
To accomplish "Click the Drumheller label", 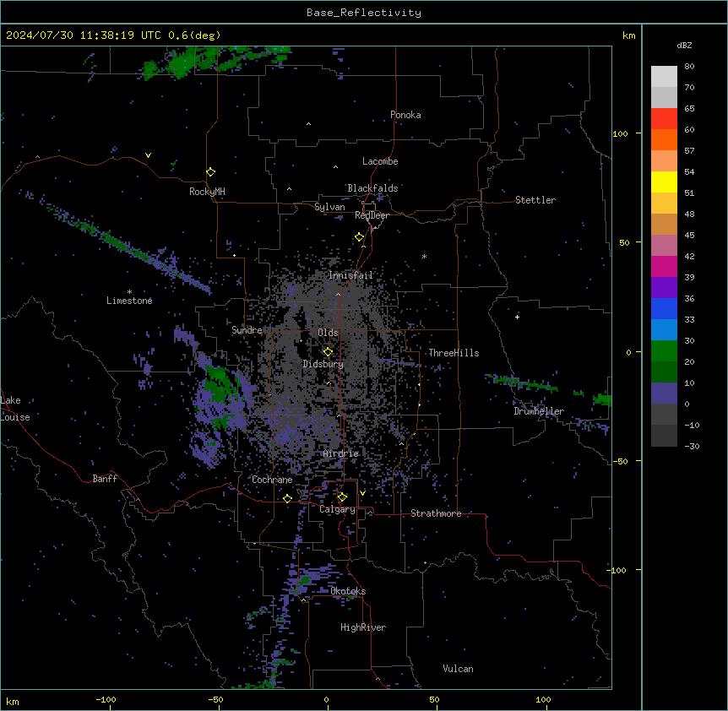I will [x=539, y=411].
